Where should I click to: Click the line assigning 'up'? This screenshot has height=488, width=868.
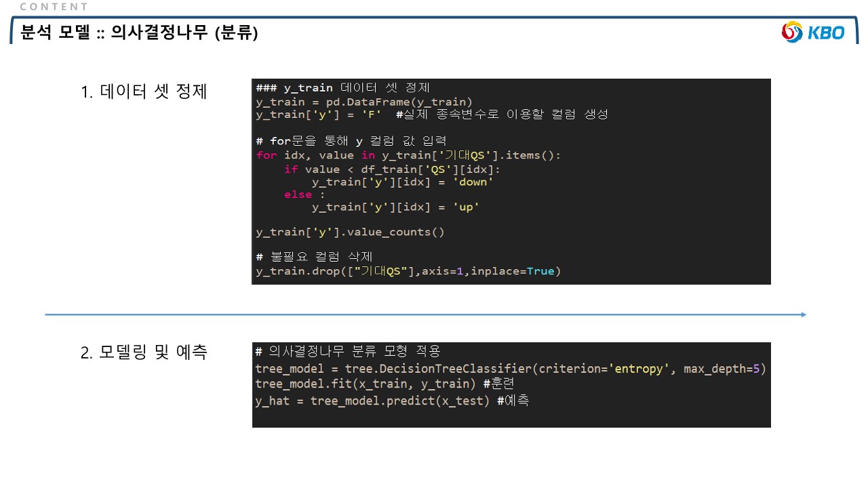[x=396, y=207]
